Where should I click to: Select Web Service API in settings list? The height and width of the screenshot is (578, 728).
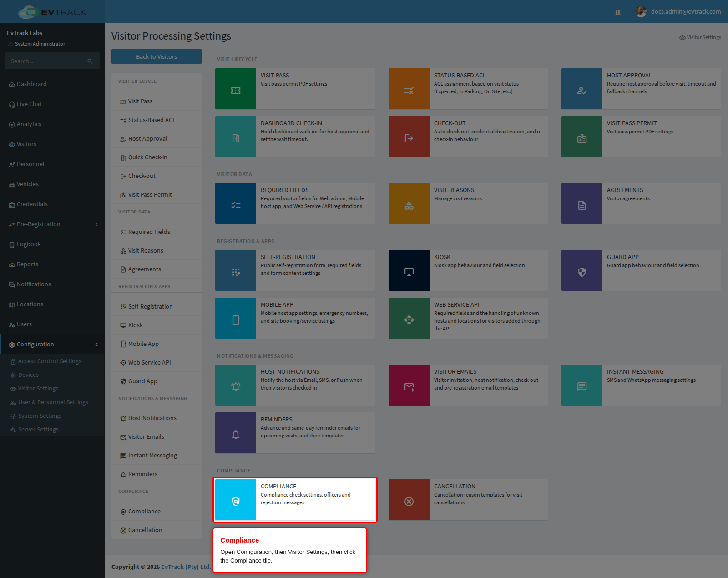pos(157,363)
